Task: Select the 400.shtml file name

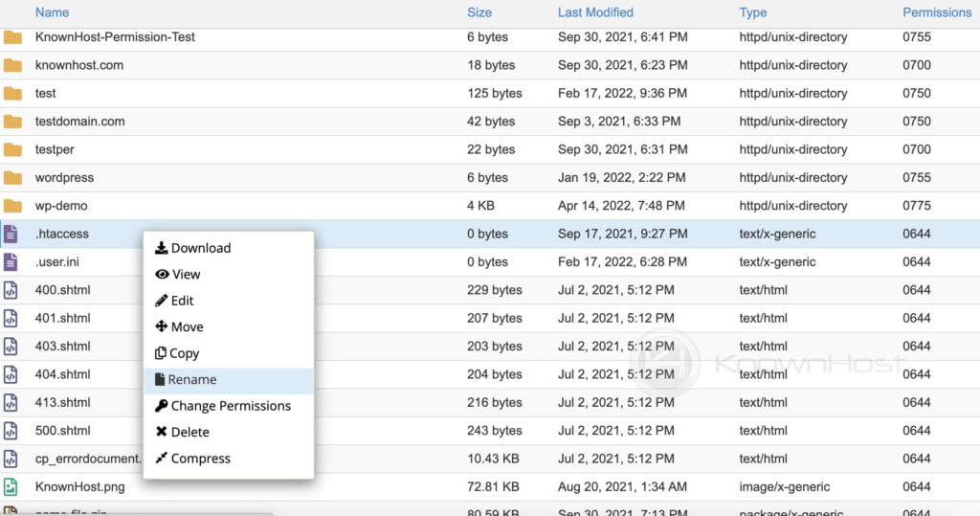Action: pos(62,290)
